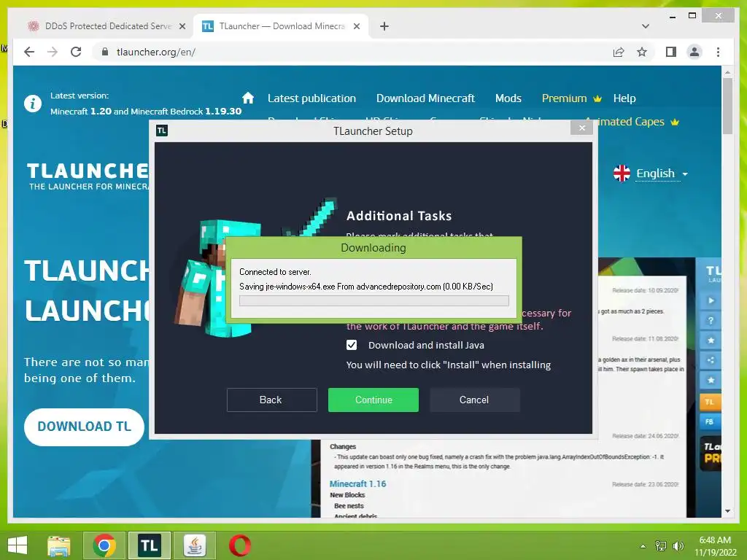Click the DOWNLOAD TL button
Viewport: 747px width, 560px height.
[x=85, y=427]
